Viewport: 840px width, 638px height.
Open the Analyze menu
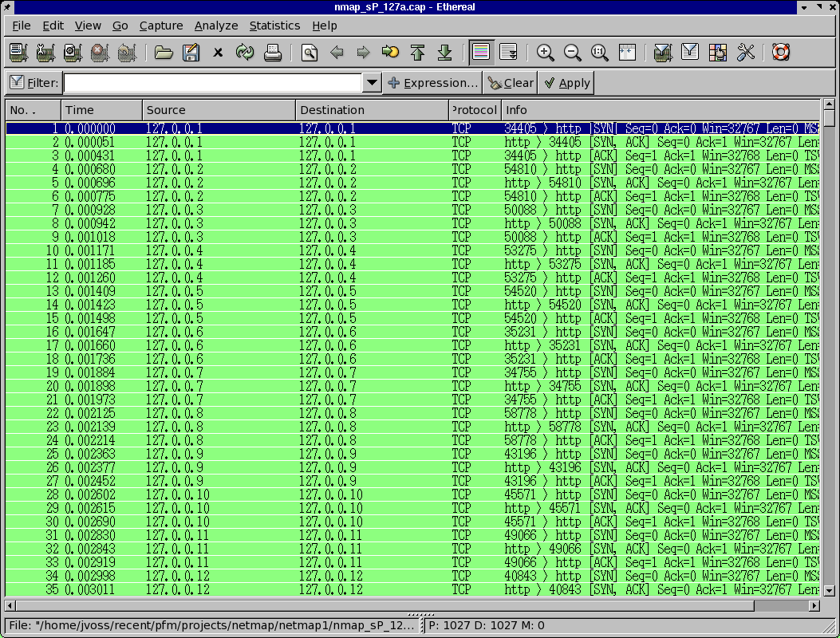[216, 26]
